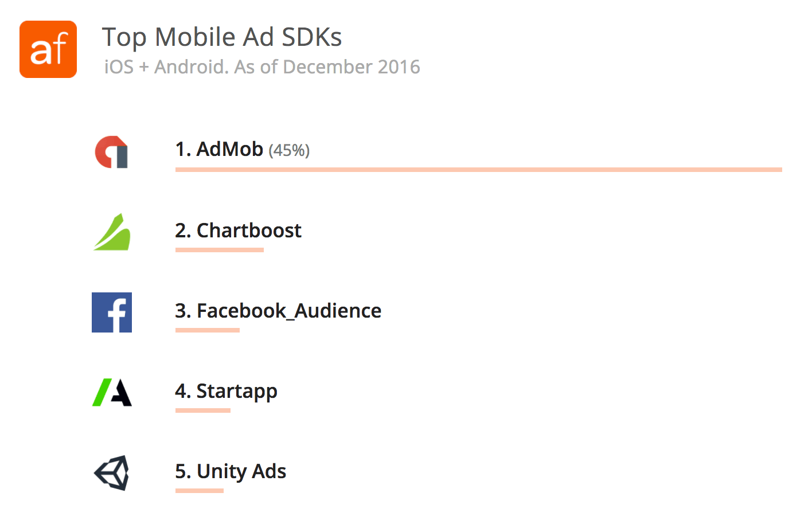Click the Unity Ads cube logo

tap(112, 473)
